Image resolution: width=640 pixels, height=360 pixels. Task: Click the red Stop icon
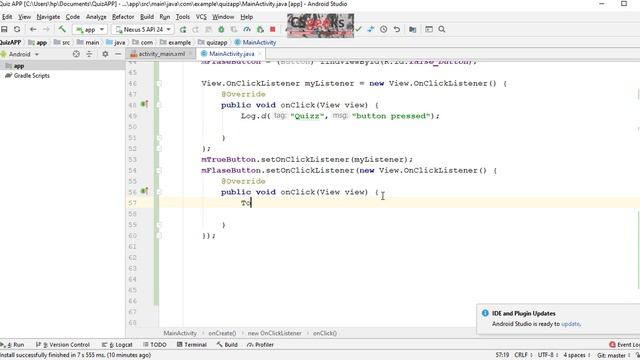(273, 29)
